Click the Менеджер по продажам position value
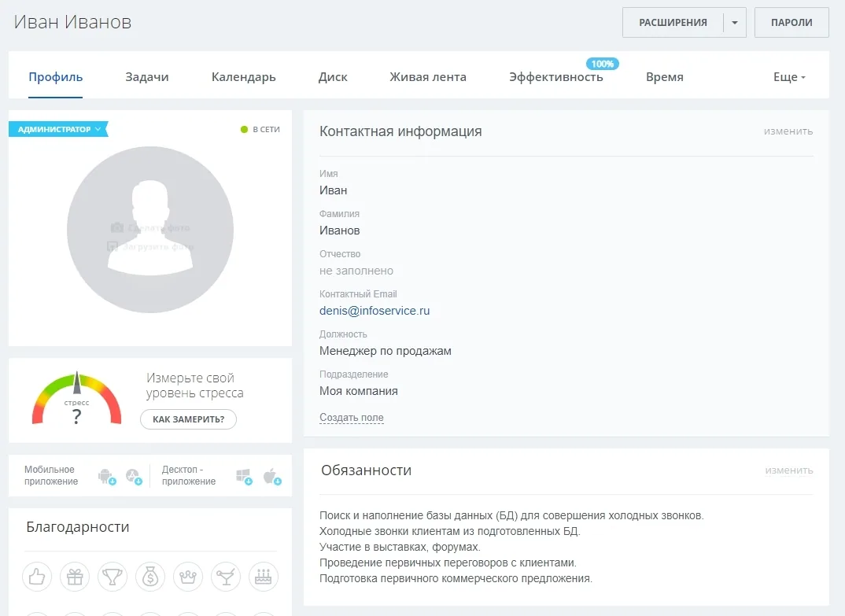The height and width of the screenshot is (616, 845). pos(386,351)
